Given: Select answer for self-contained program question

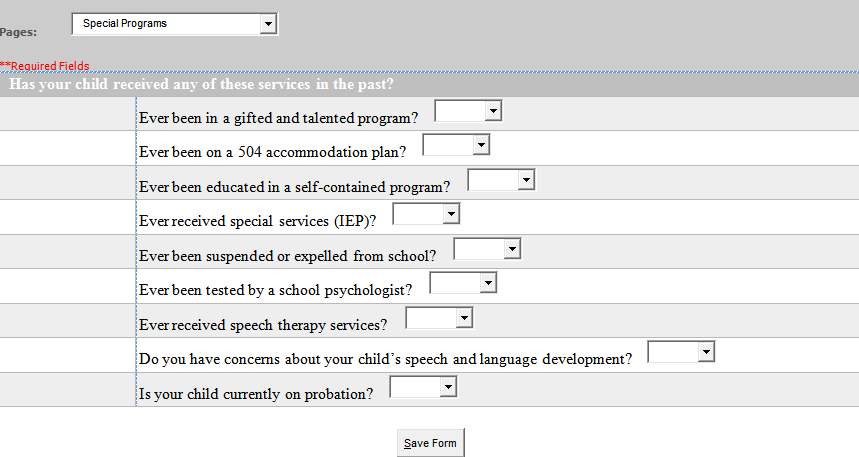Looking at the screenshot, I should pyautogui.click(x=501, y=180).
